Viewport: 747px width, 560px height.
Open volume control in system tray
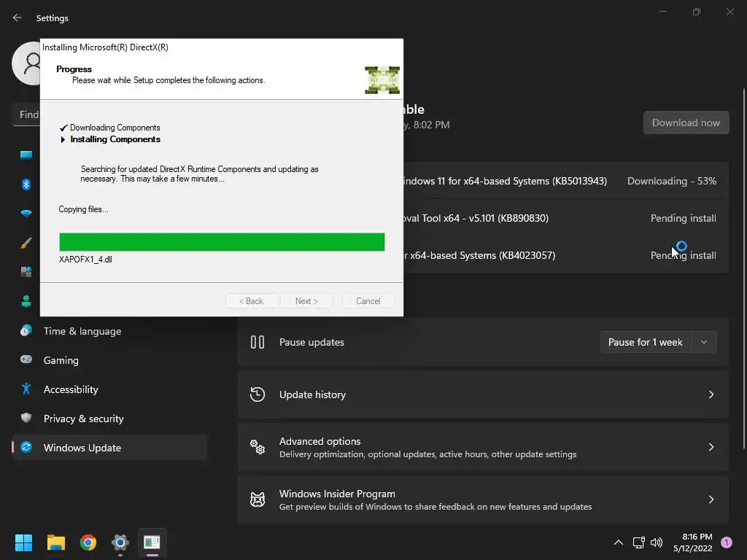[657, 542]
